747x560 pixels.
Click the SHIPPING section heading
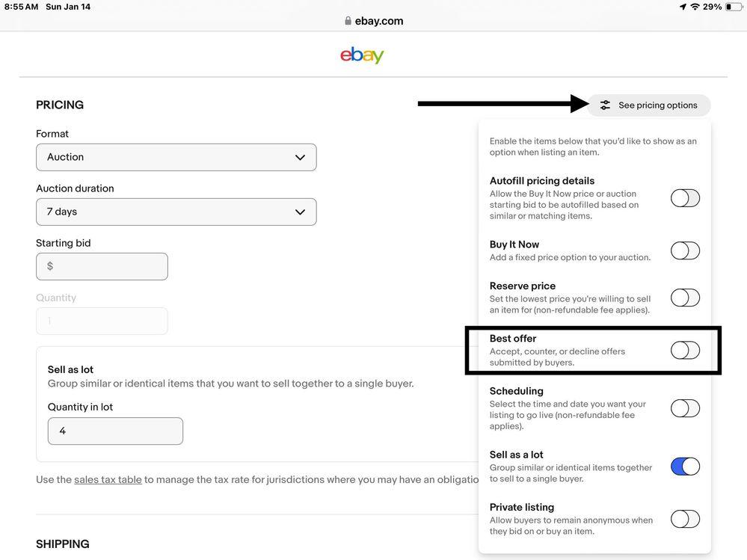click(x=63, y=544)
